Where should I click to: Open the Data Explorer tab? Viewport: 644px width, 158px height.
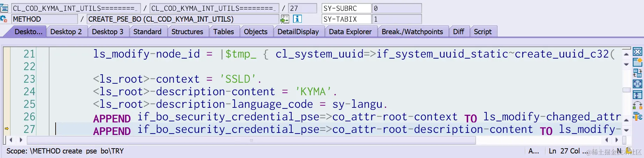click(x=350, y=32)
